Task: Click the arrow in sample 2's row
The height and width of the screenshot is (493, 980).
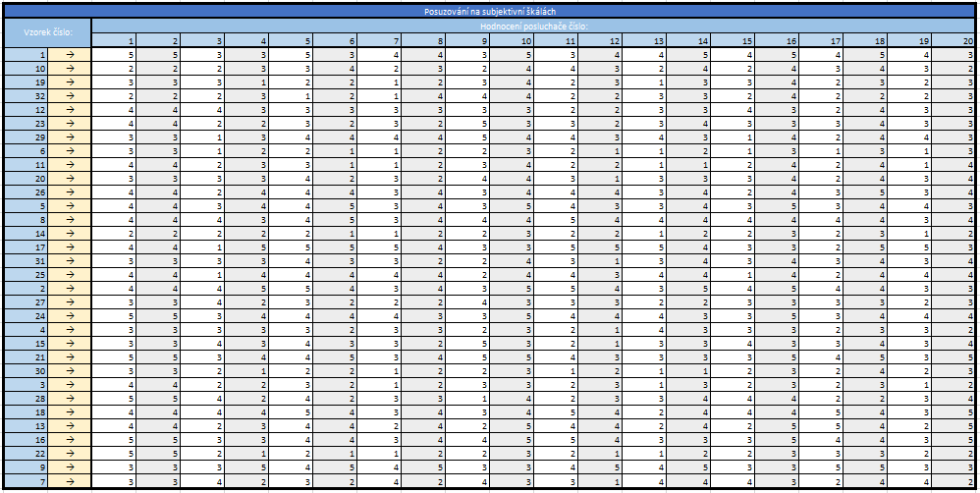Action: click(x=70, y=289)
